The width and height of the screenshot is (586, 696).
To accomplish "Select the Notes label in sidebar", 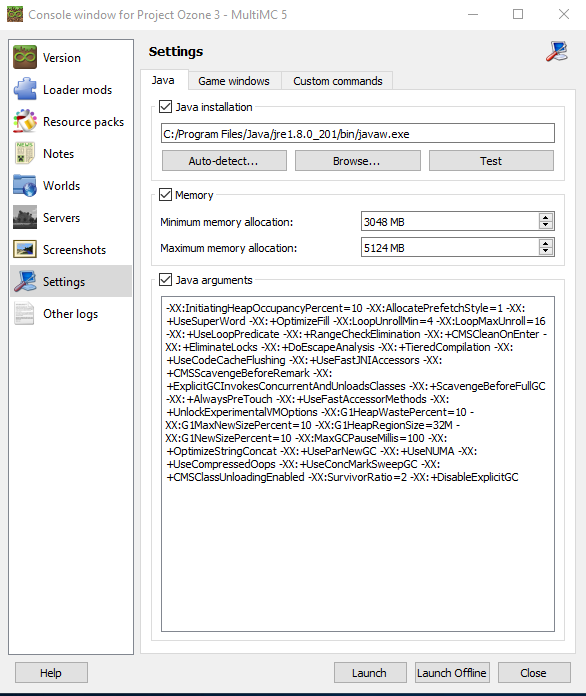I will point(59,154).
